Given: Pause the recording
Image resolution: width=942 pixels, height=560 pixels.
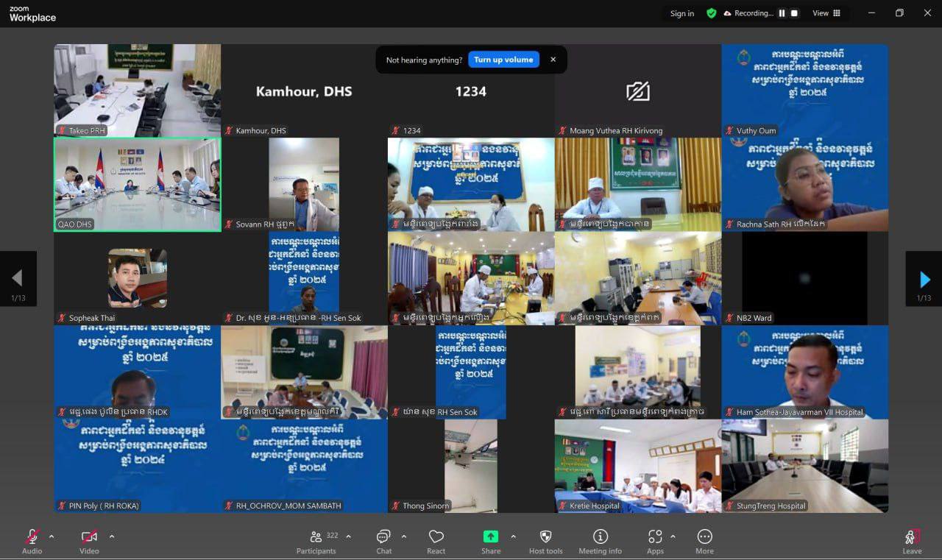Looking at the screenshot, I should 782,13.
